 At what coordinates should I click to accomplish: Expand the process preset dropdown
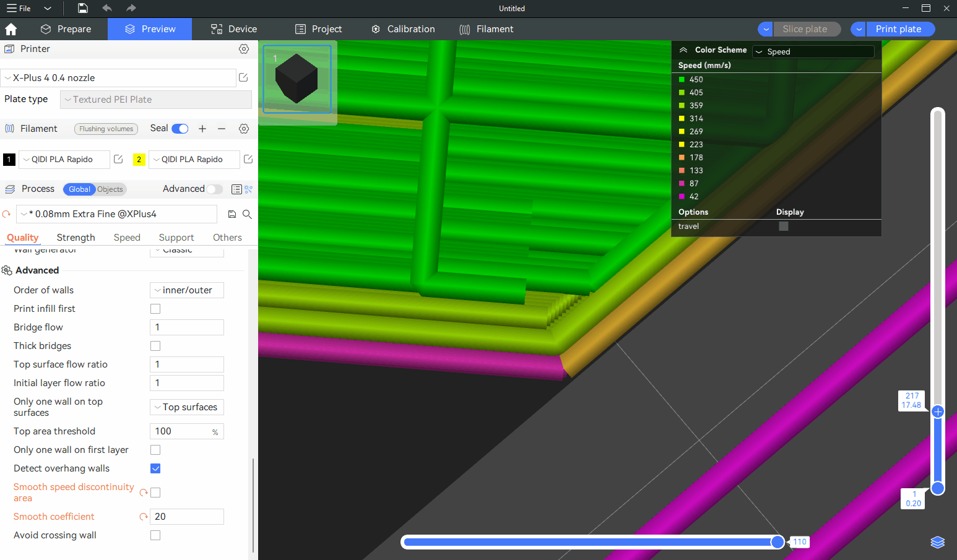117,214
